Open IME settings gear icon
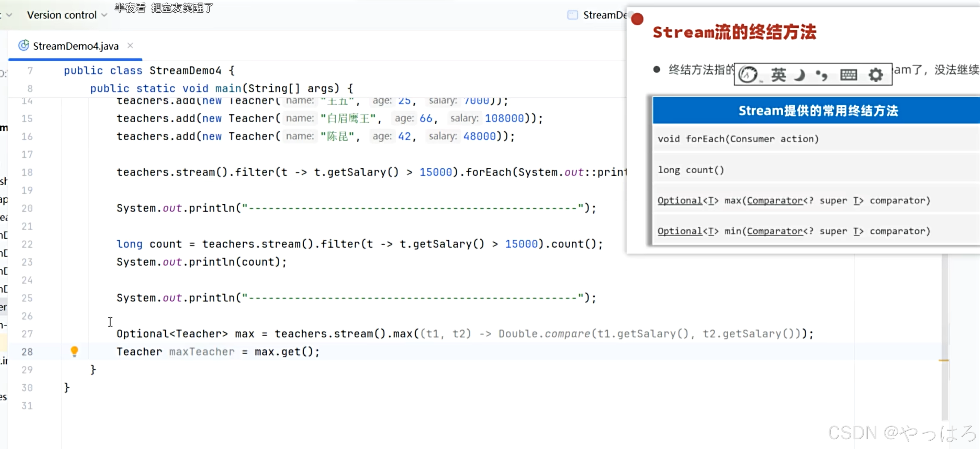Viewport: 980px width, 449px height. [876, 74]
